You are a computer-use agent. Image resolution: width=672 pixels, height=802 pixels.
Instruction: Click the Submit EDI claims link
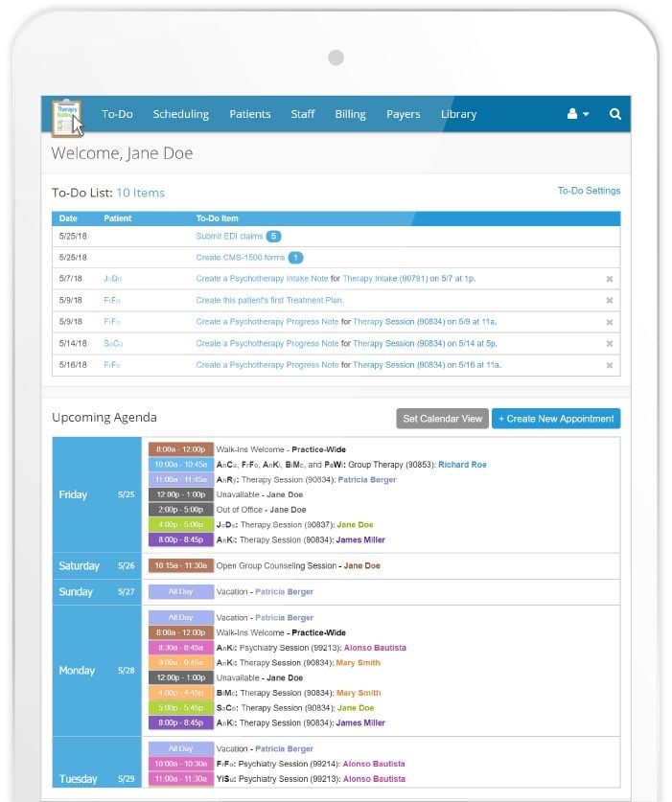(229, 236)
